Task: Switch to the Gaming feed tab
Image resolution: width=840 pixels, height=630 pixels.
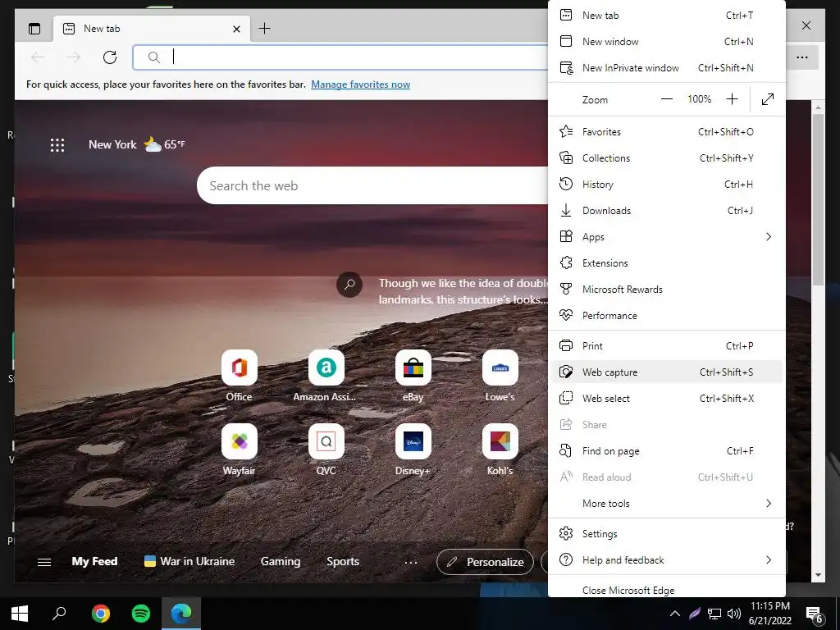Action: click(281, 561)
